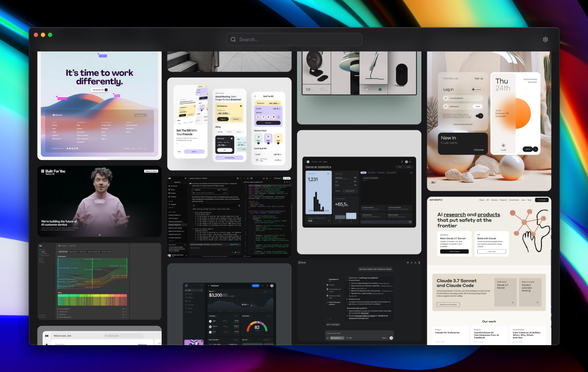This screenshot has height=372, width=588.
Task: Select the colorful Sankey flow chart thumbnail
Action: tap(99, 281)
